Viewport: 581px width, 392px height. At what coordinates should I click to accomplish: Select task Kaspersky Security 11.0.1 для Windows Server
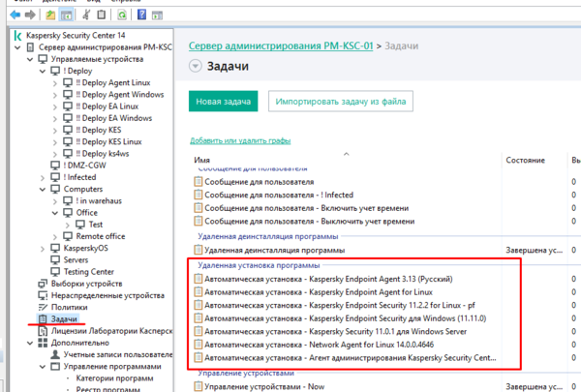[335, 332]
